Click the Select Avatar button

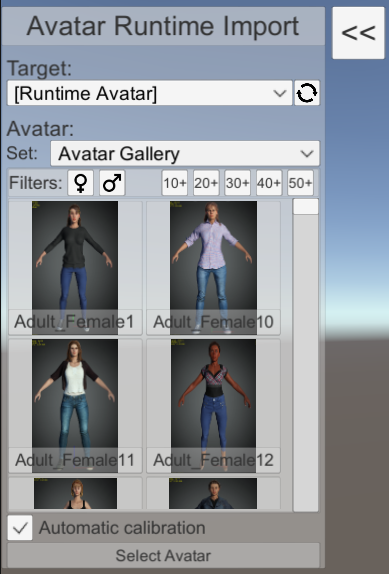coord(163,555)
